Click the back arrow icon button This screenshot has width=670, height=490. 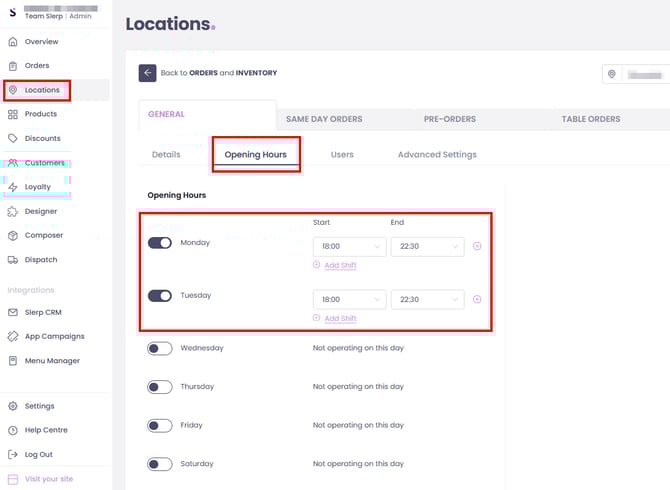point(147,73)
